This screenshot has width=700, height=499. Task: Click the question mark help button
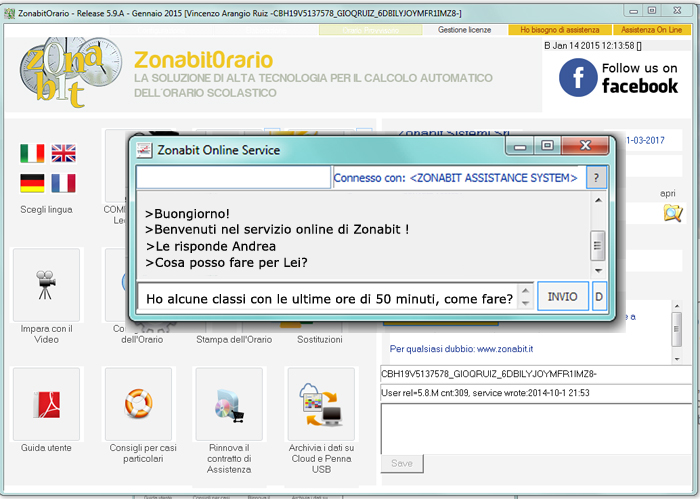[x=596, y=178]
